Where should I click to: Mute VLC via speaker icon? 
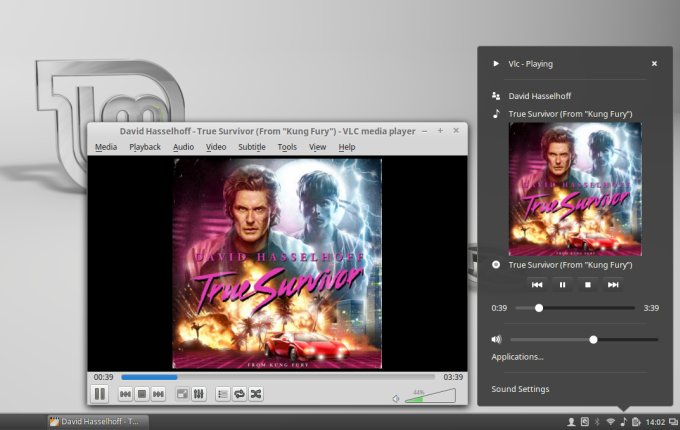[x=396, y=398]
